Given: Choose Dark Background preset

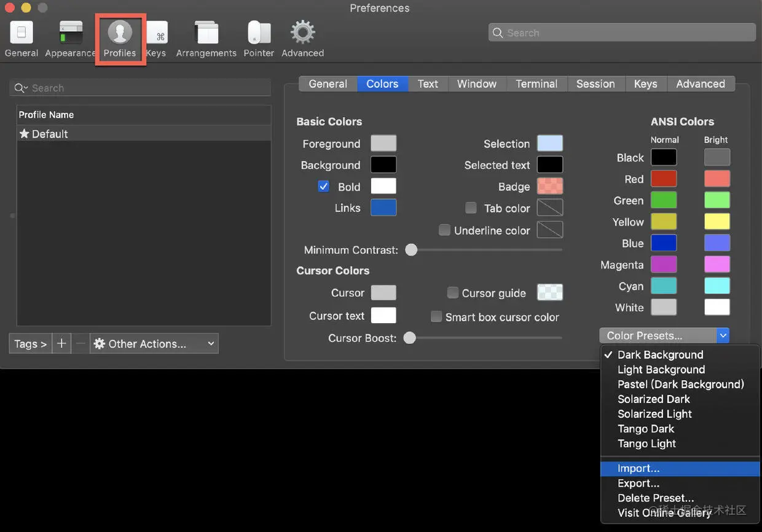Looking at the screenshot, I should (680, 354).
